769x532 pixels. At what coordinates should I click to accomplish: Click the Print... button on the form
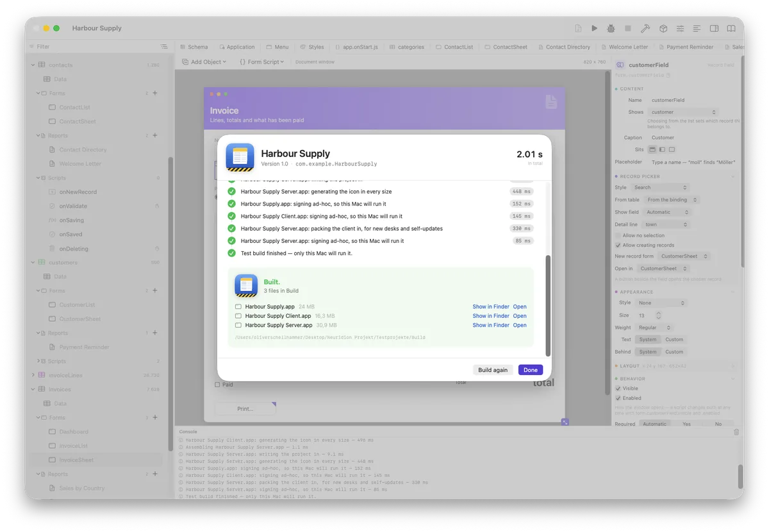click(245, 408)
